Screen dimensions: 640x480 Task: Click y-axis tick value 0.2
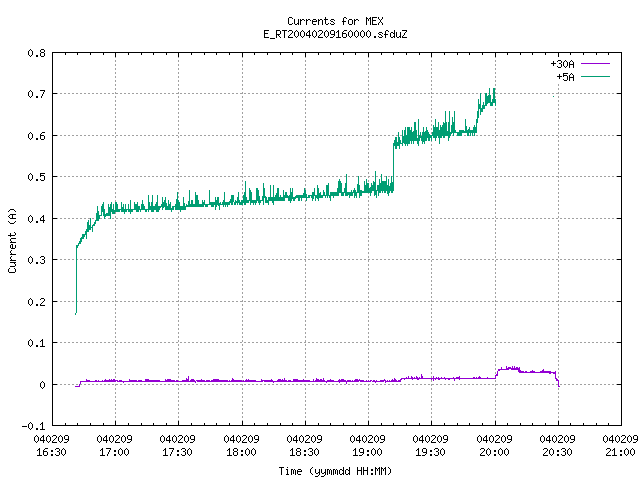(x=36, y=302)
